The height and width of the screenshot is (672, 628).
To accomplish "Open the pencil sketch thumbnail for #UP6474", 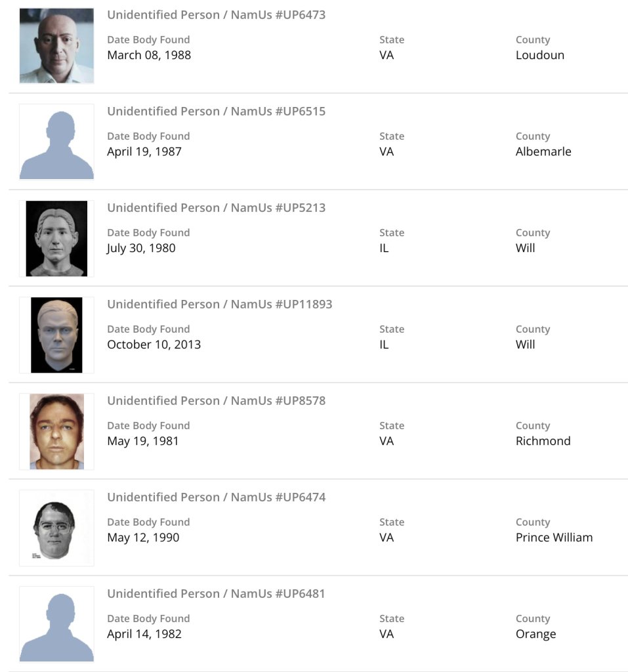I will coord(56,528).
